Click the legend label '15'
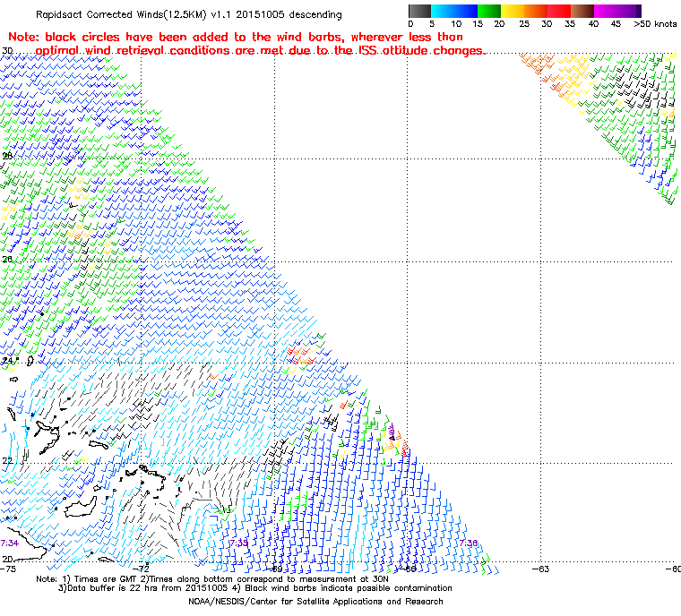This screenshot has height=616, width=681. pyautogui.click(x=478, y=24)
